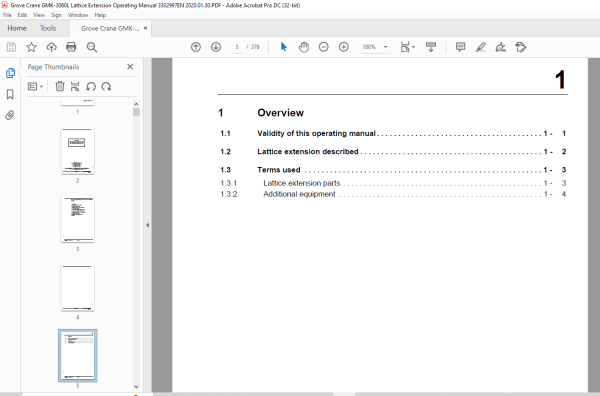Zoom in with plus button
Screen dimensions: 600x396
click(344, 47)
